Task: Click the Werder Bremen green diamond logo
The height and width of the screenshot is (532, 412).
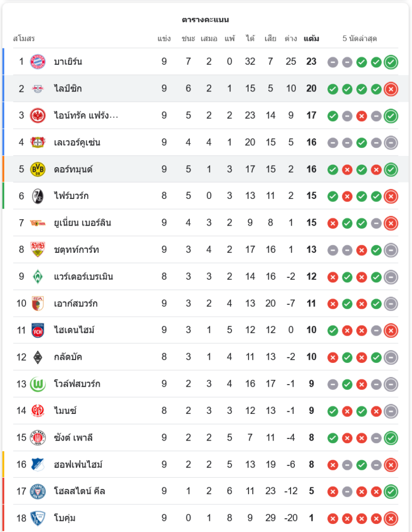Action: 38,277
